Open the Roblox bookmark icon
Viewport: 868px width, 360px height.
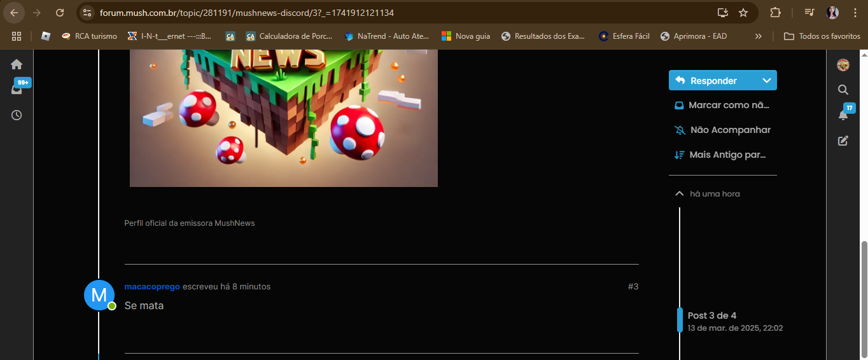[x=46, y=36]
